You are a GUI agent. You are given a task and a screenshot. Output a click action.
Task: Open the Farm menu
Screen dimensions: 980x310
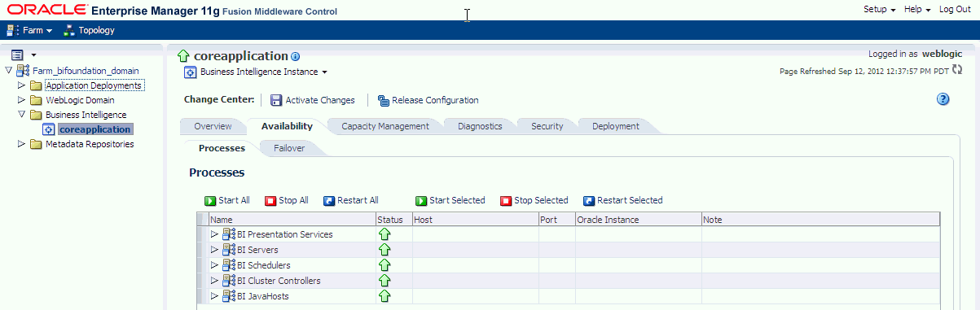(29, 30)
